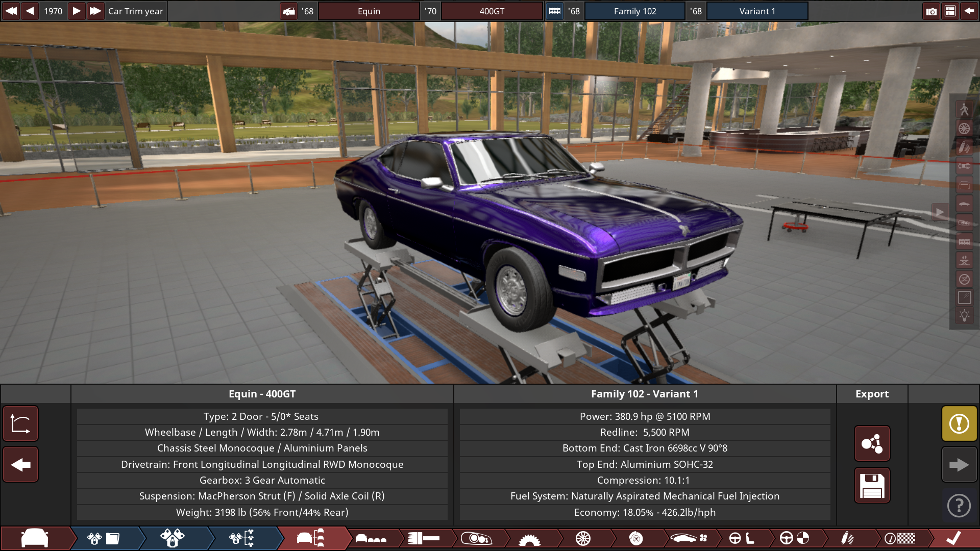
Task: Open the Family 102 engine selector
Action: click(634, 11)
